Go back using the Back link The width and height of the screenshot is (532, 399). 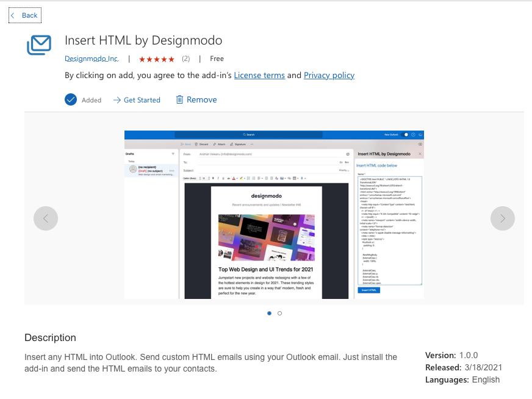(x=25, y=15)
